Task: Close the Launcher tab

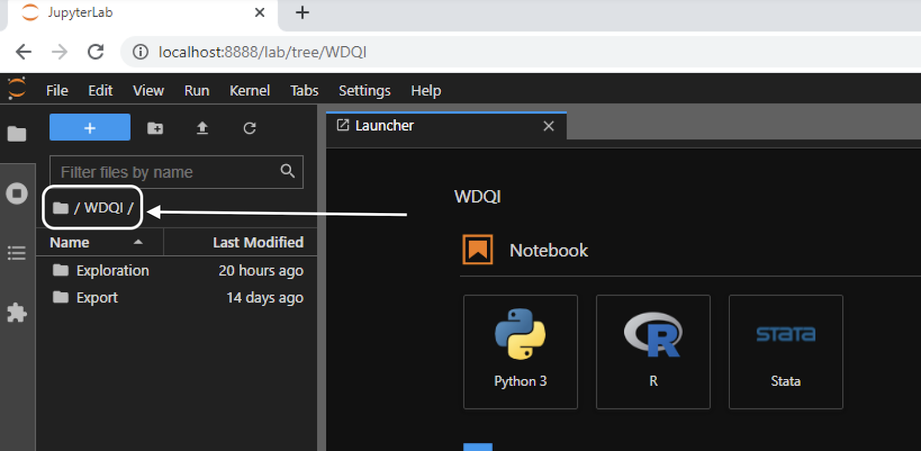Action: coord(548,126)
